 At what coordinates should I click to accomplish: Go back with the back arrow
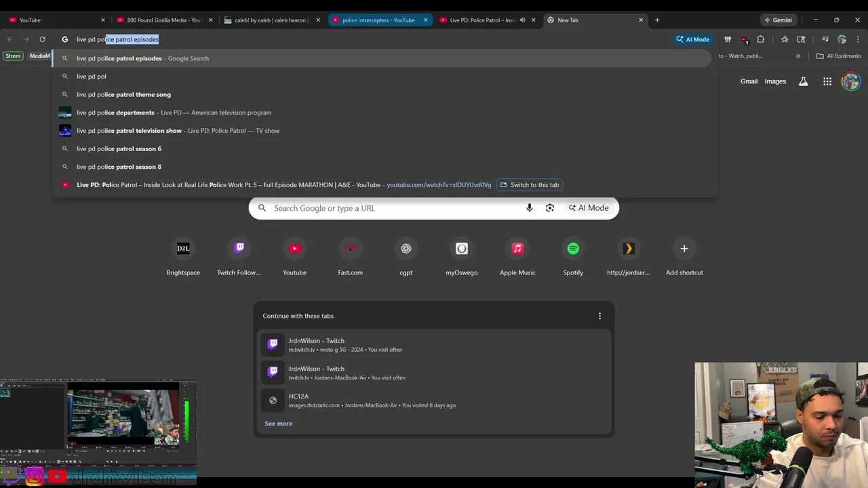click(10, 39)
